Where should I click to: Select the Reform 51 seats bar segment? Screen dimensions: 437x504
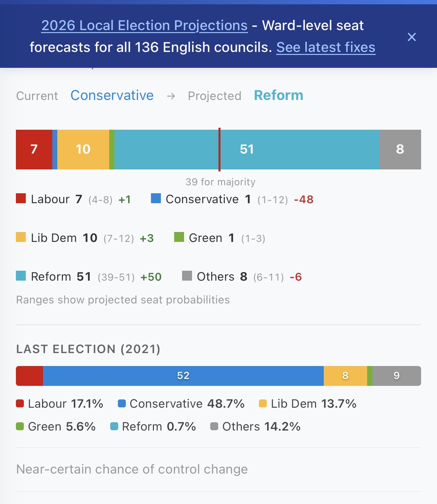247,149
